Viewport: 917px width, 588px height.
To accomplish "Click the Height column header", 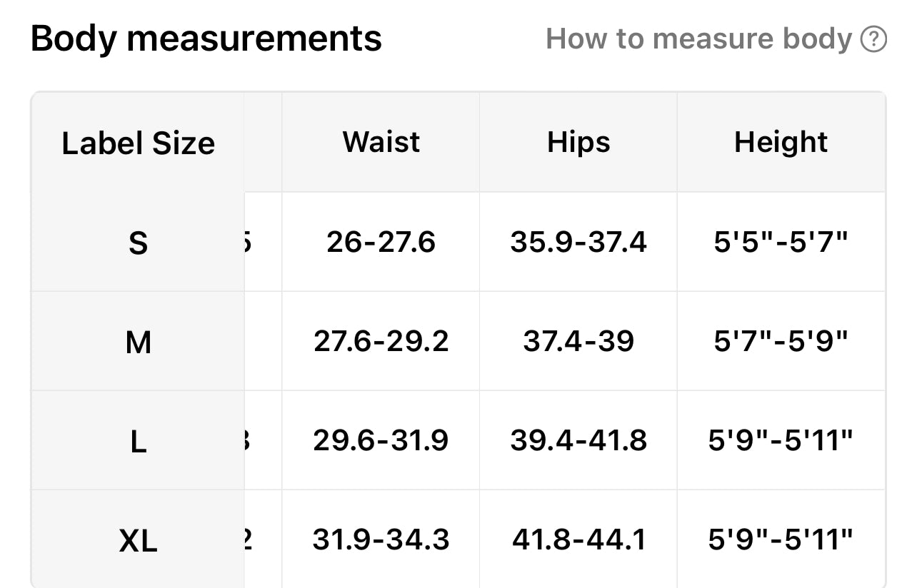I will pyautogui.click(x=781, y=141).
